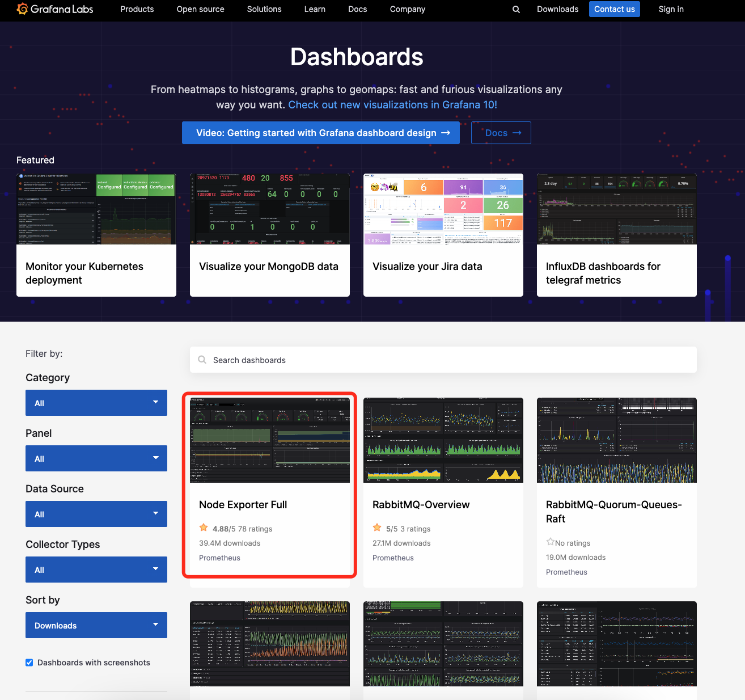This screenshot has height=700, width=745.
Task: Open the Category filter dropdown
Action: (x=96, y=403)
